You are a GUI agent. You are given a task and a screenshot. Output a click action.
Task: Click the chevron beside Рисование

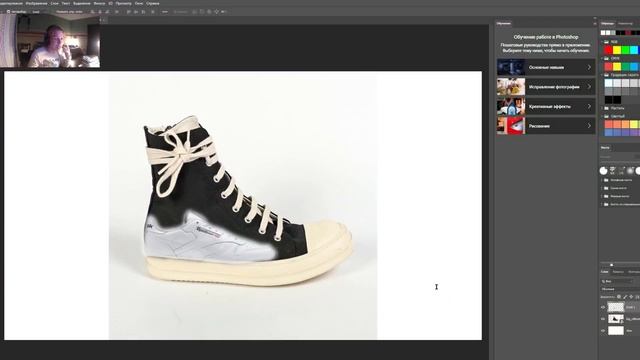(x=589, y=126)
